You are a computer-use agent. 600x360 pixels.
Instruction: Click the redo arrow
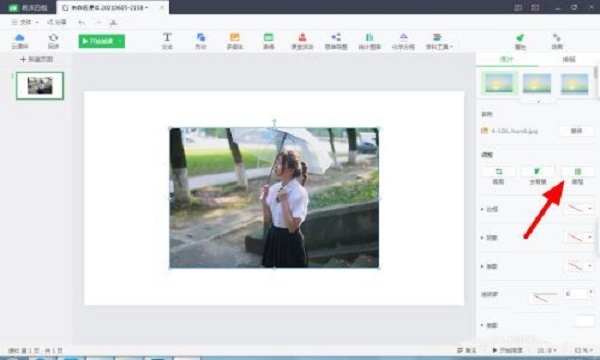(98, 23)
